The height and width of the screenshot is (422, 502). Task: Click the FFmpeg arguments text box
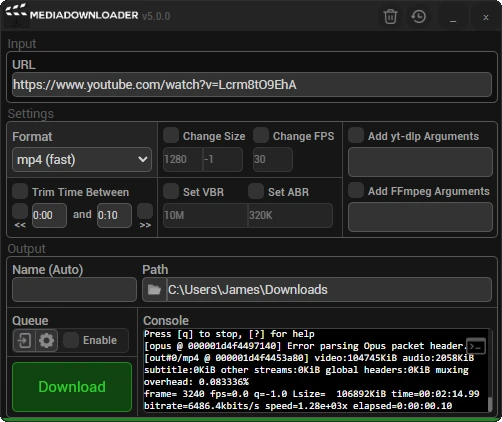(420, 217)
